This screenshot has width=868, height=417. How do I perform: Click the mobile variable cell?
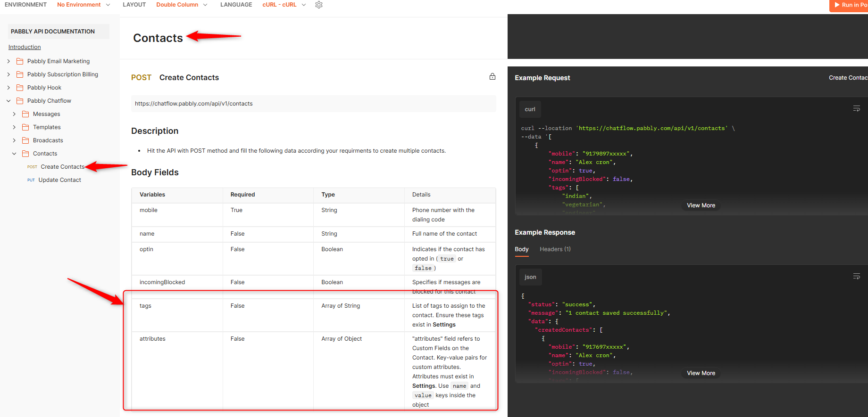pyautogui.click(x=177, y=215)
